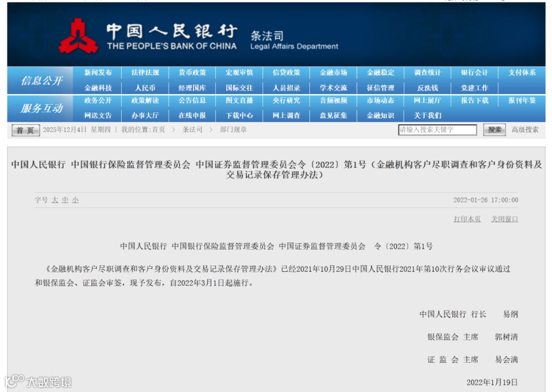Click 关闭窗口 to close window
This screenshot has width=552, height=392.
coord(504,219)
